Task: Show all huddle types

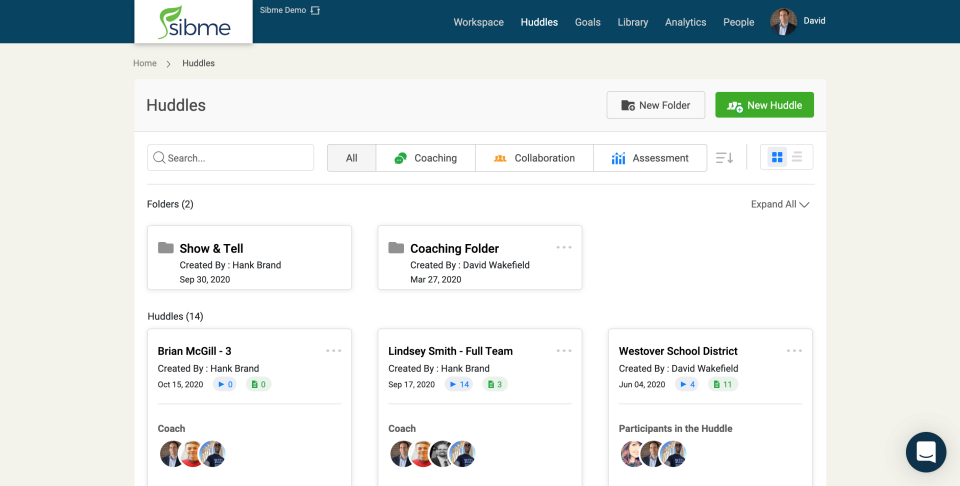Action: point(351,158)
